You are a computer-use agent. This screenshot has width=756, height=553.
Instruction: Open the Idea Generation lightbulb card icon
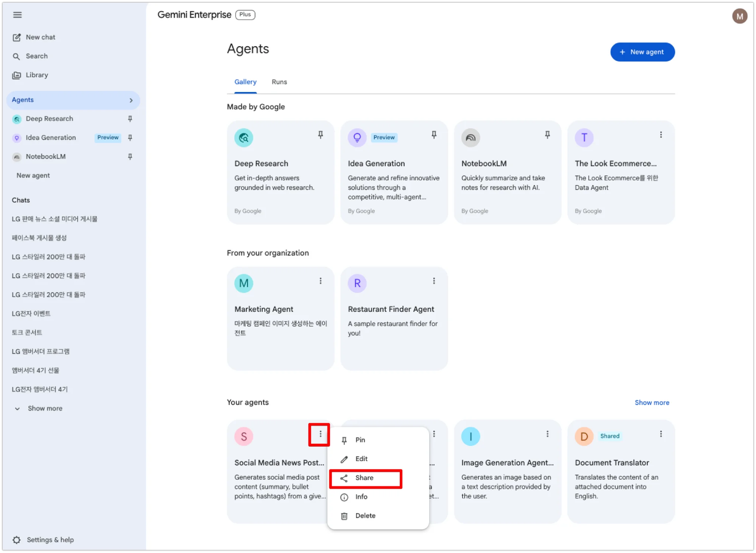(357, 138)
